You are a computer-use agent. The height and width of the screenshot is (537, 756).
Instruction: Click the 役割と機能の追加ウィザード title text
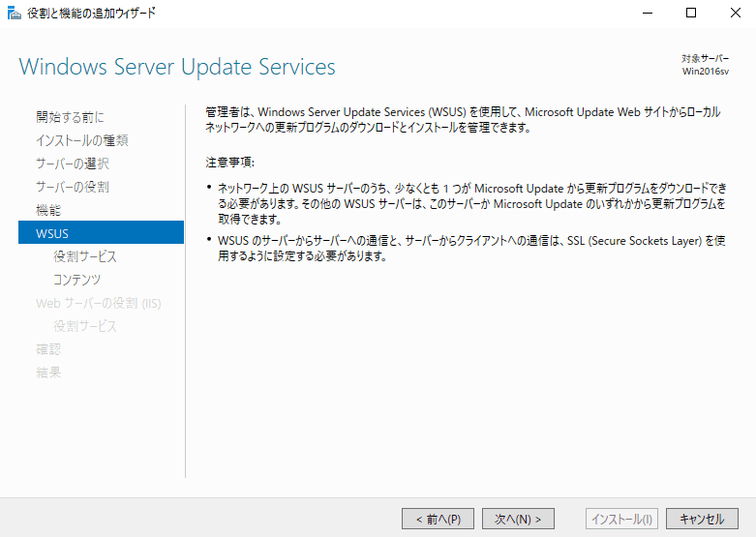click(x=92, y=13)
